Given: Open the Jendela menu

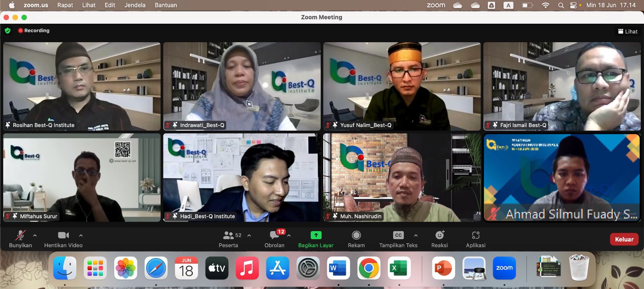Looking at the screenshot, I should point(135,5).
